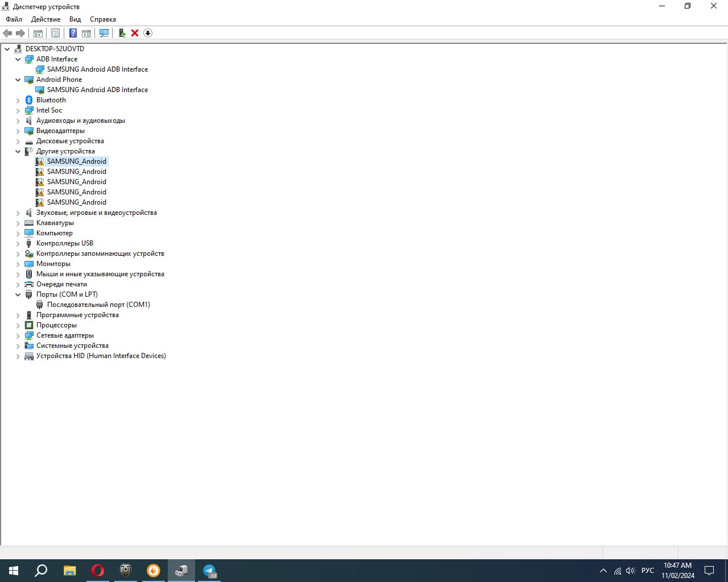Click the printer icon beside Очереди печати
Image resolution: width=728 pixels, height=582 pixels.
pyautogui.click(x=29, y=284)
